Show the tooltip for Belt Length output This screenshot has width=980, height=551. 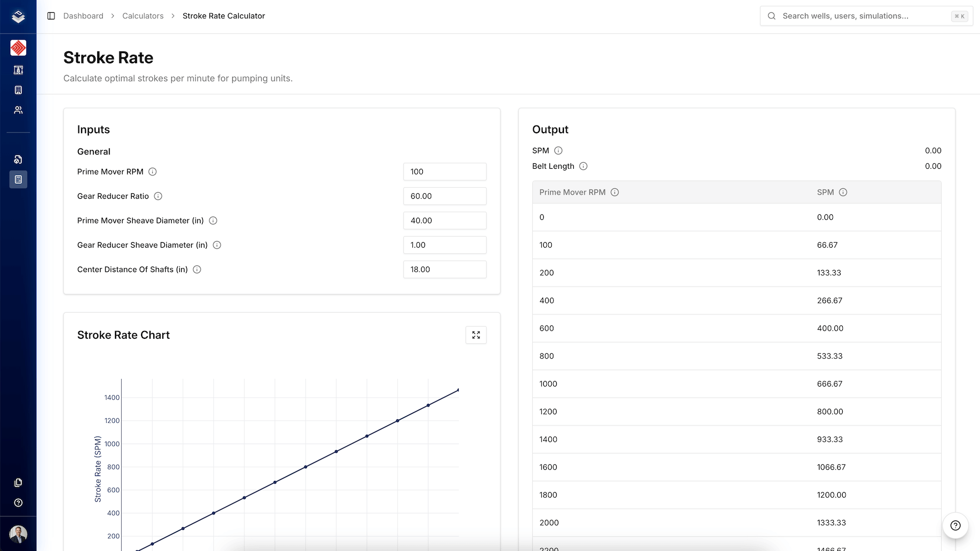[x=583, y=166]
